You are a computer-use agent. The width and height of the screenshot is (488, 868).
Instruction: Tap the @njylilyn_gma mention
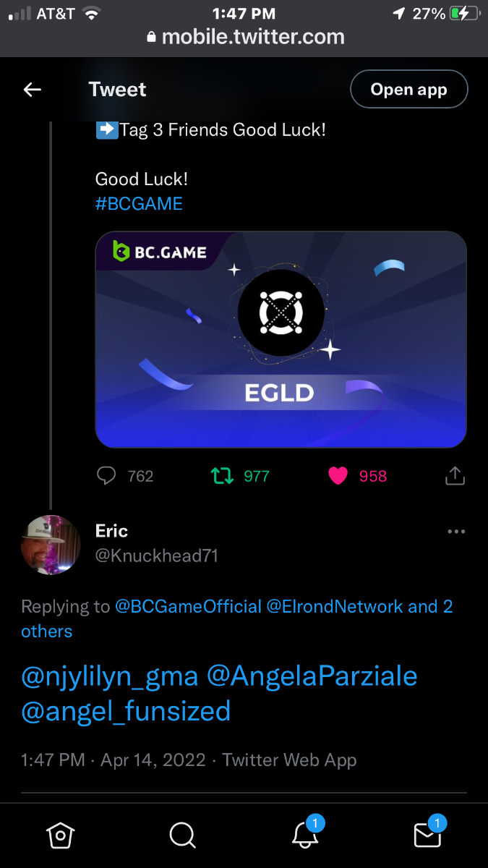pyautogui.click(x=110, y=676)
